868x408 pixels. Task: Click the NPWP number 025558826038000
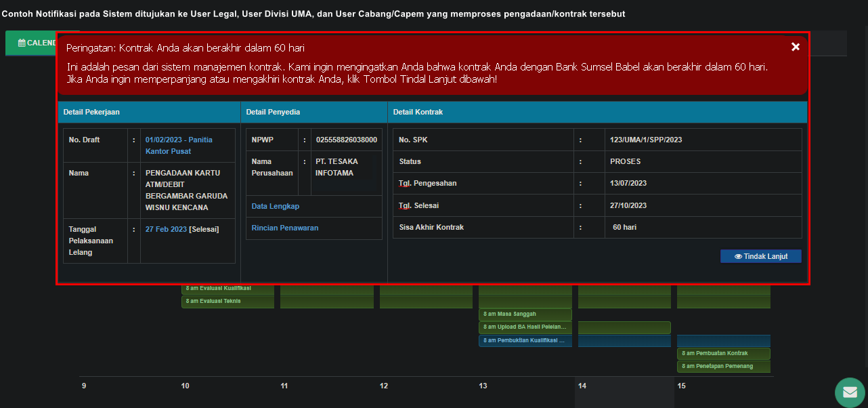click(x=346, y=140)
